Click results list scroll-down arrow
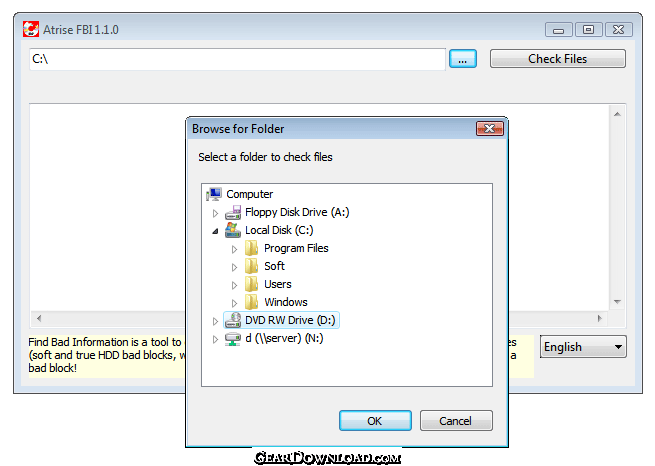The height and width of the screenshot is (466, 655). 617,301
